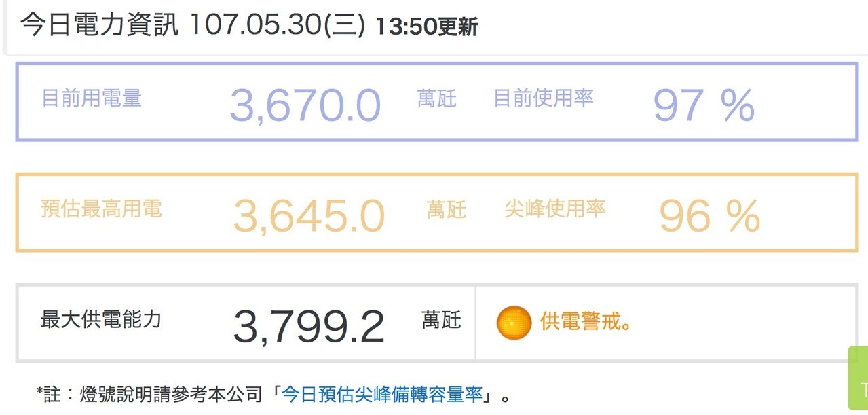Click the 96 % peak usage rate

[709, 216]
